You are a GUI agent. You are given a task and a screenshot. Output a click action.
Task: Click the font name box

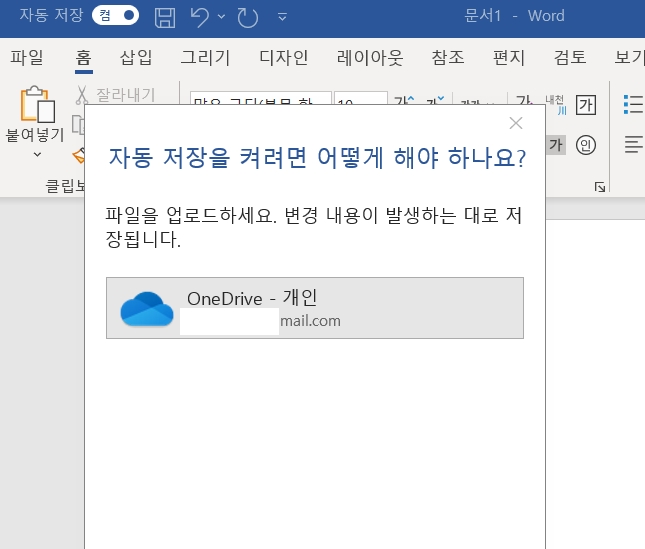261,98
